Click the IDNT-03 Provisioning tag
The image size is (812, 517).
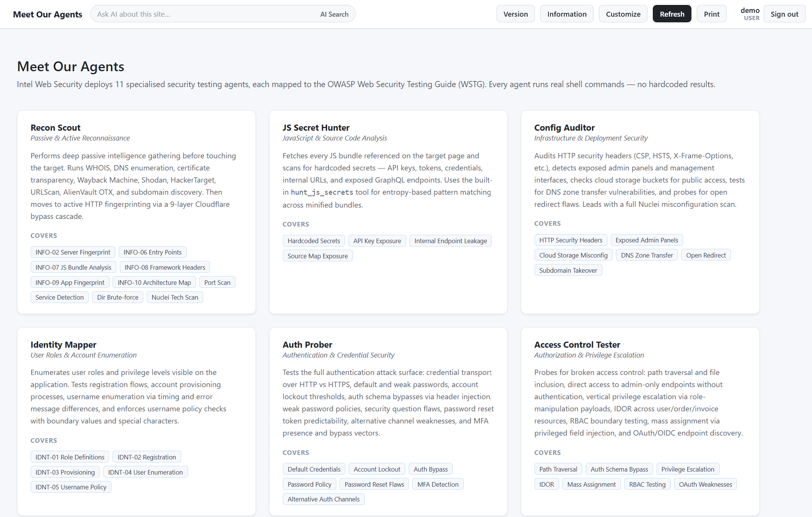(x=65, y=472)
